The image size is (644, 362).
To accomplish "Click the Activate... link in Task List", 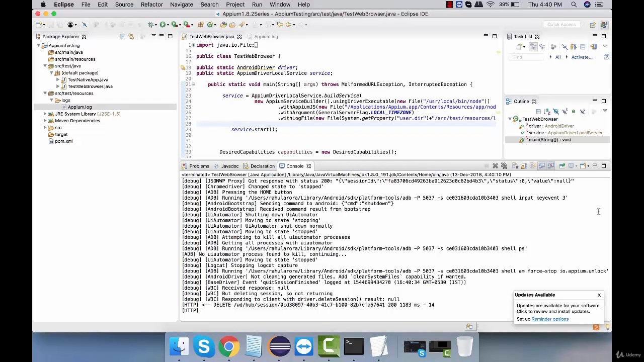I will 582,57.
